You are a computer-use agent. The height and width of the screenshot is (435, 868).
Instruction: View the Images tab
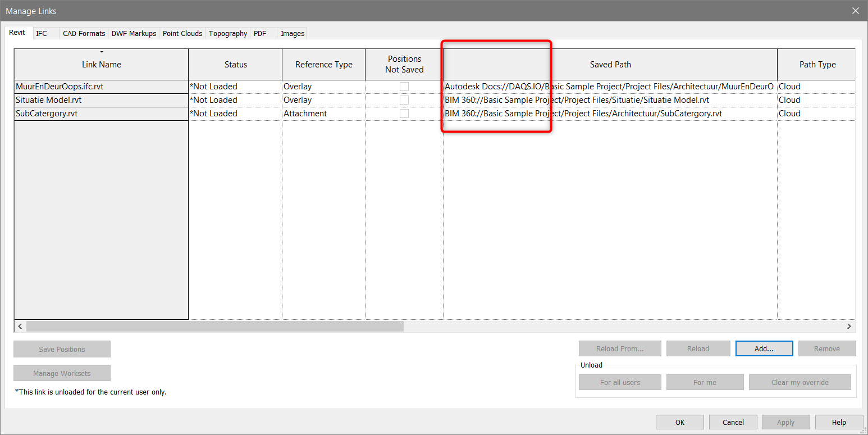coord(291,33)
